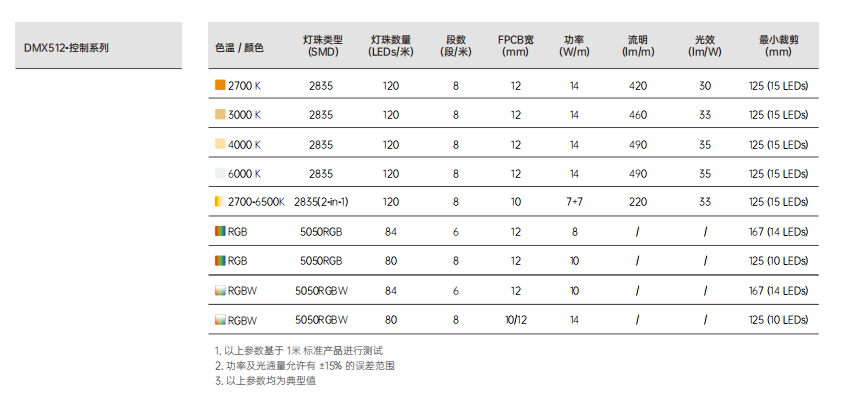846x407 pixels.
Task: Click the 光效 (lm/W) column header
Action: click(705, 46)
